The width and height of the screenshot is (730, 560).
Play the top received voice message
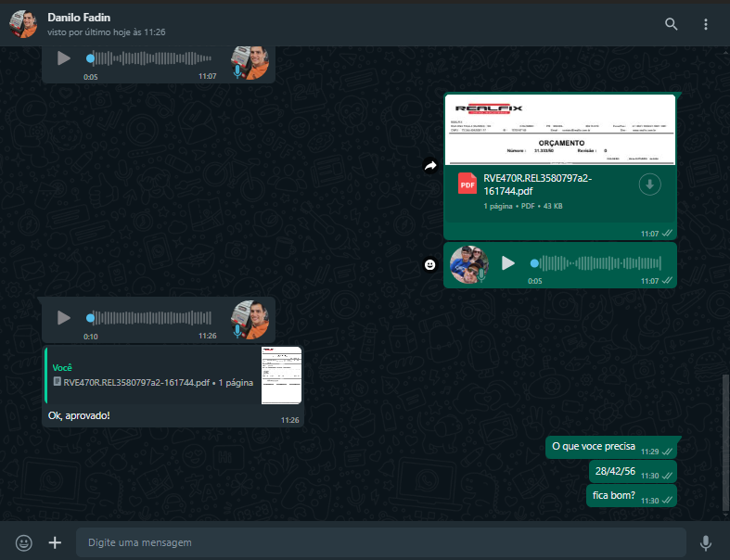pos(64,58)
